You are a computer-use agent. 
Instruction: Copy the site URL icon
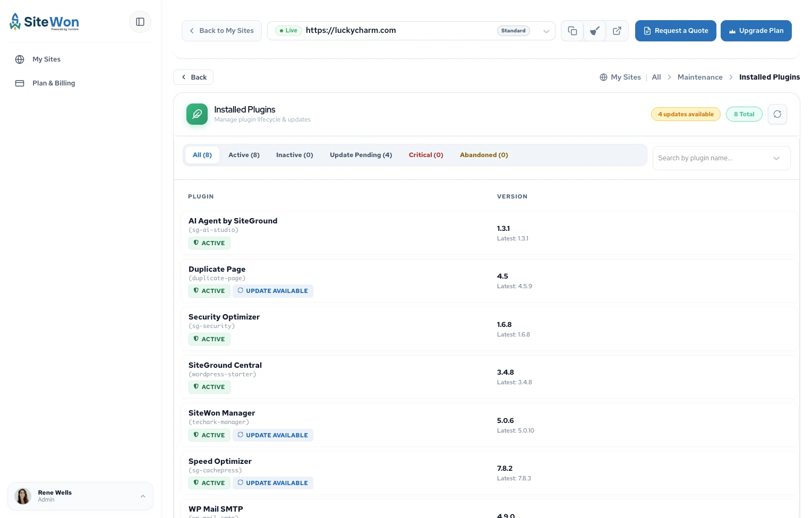pyautogui.click(x=572, y=31)
